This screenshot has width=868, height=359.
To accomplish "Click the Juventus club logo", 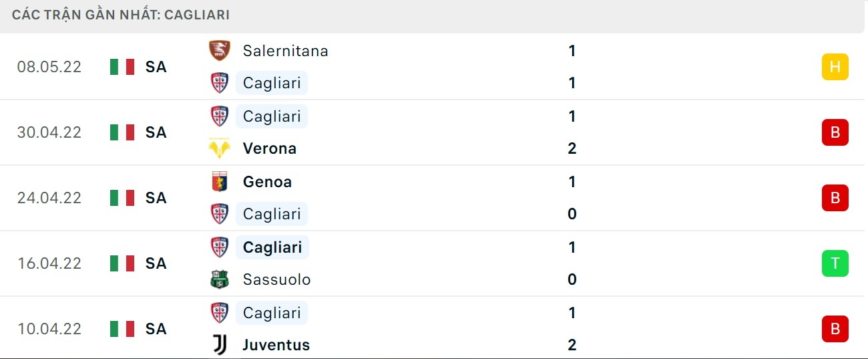I will click(219, 345).
